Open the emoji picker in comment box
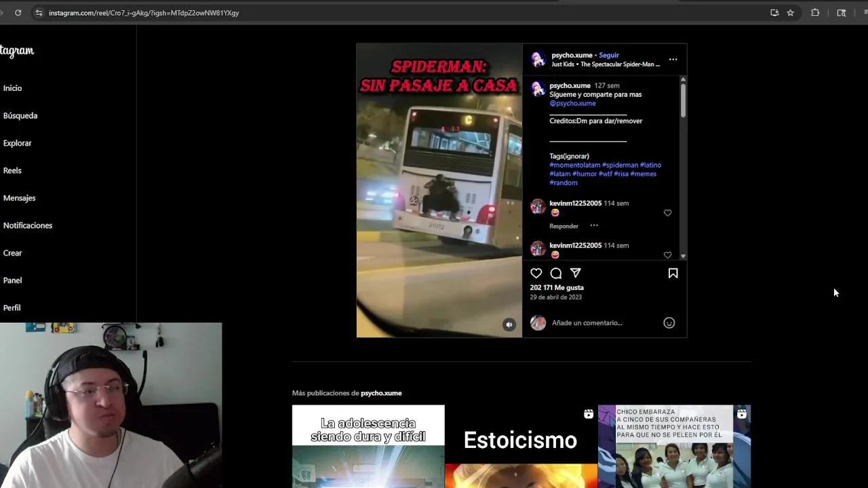The width and height of the screenshot is (868, 488). (669, 323)
